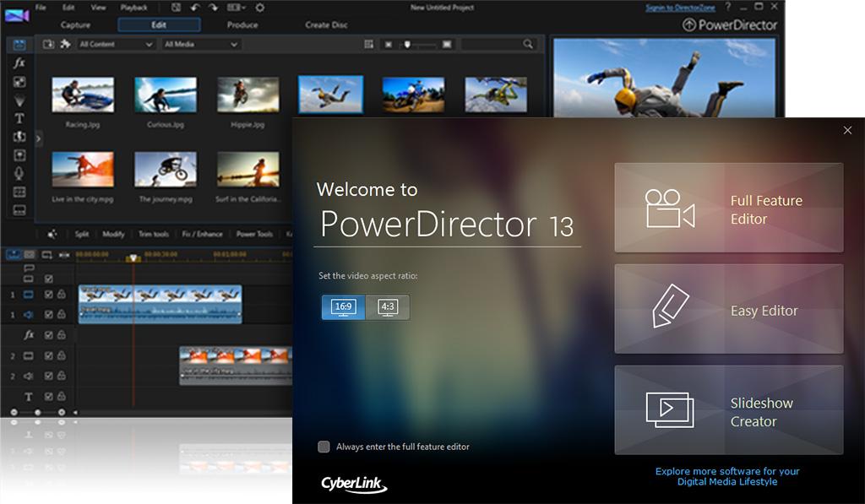
Task: Click the Undo arrow in top toolbar
Action: [195, 8]
